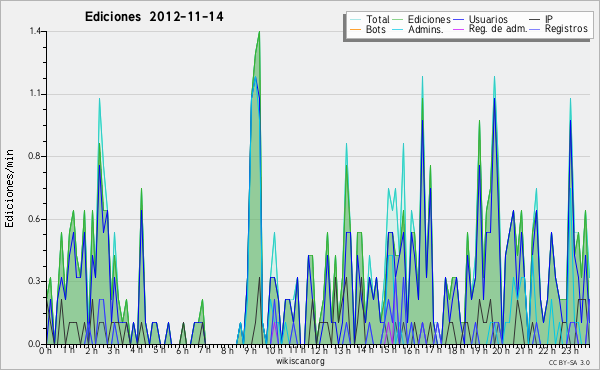Click the chart title 'Ediciones 2012-11-14'
Screen dimensions: 600x370
(x=154, y=17)
